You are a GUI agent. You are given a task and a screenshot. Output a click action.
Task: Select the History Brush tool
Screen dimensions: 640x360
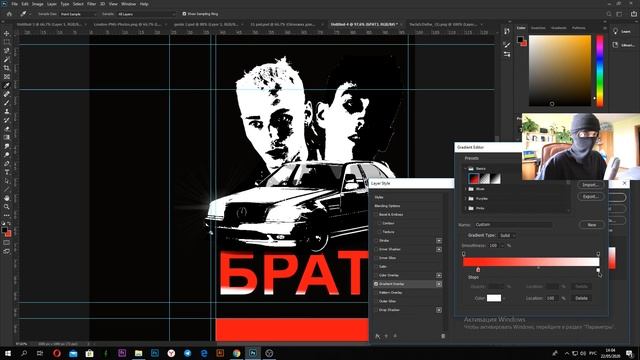tap(7, 120)
